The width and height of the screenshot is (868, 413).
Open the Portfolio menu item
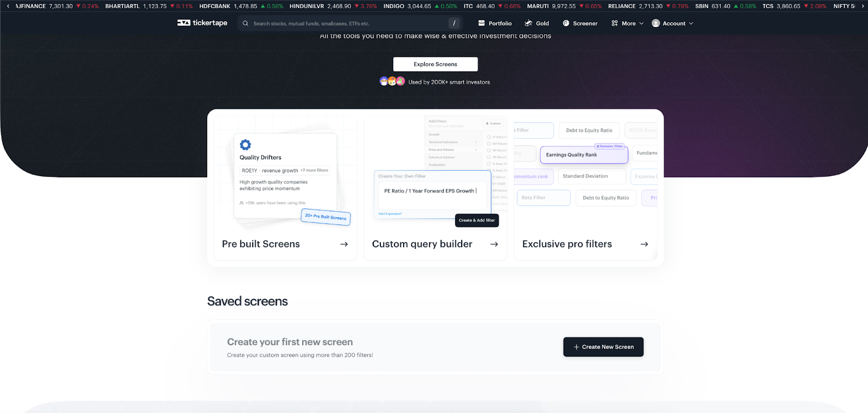(x=495, y=23)
